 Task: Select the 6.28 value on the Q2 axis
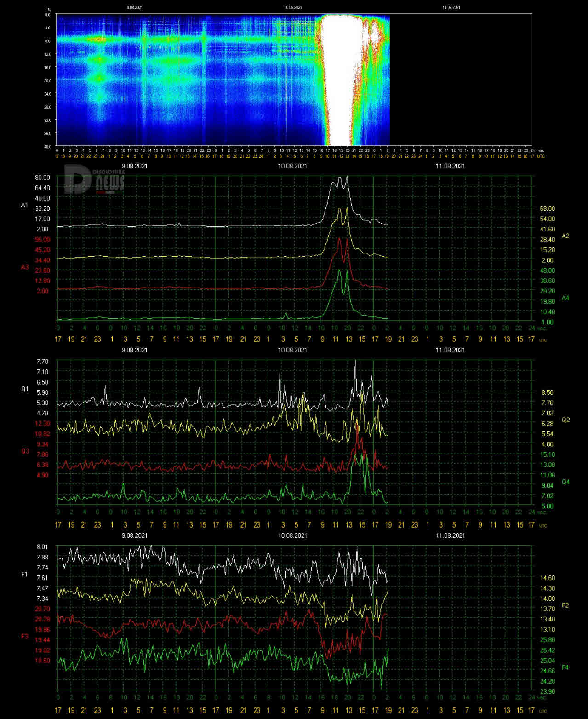[x=547, y=423]
